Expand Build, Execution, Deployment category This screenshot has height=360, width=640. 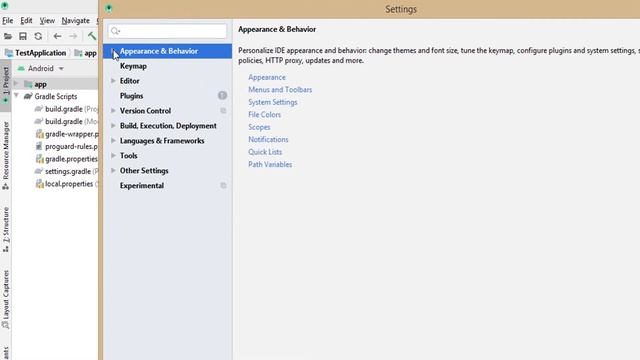coord(113,126)
